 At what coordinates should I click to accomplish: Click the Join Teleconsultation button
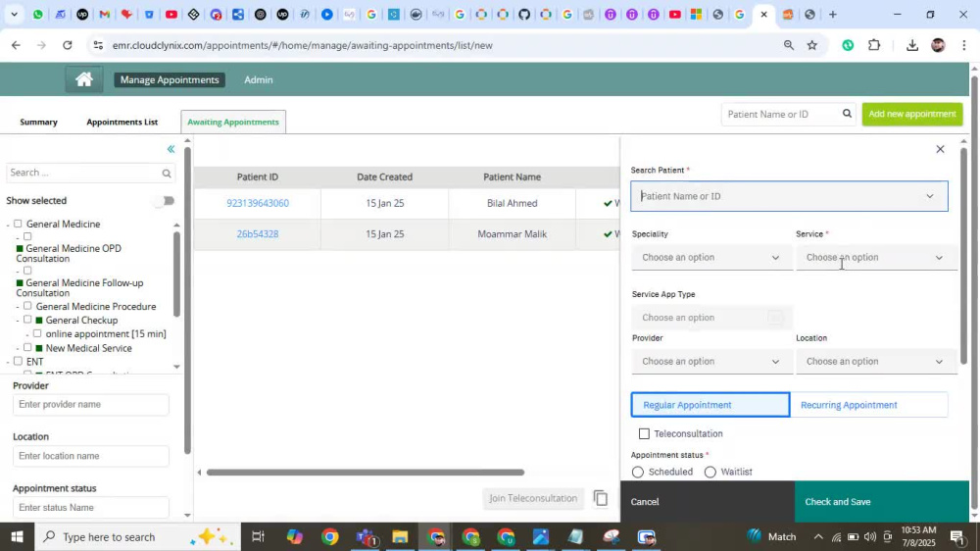point(533,498)
